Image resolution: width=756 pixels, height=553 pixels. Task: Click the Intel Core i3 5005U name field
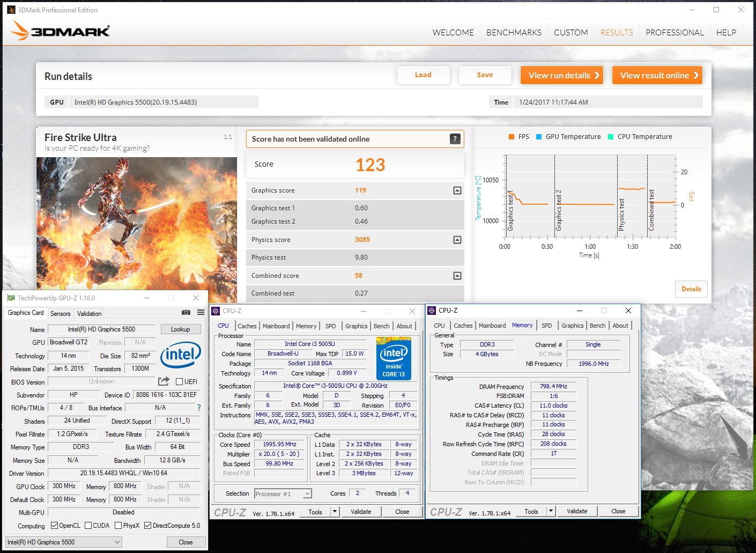click(x=309, y=344)
